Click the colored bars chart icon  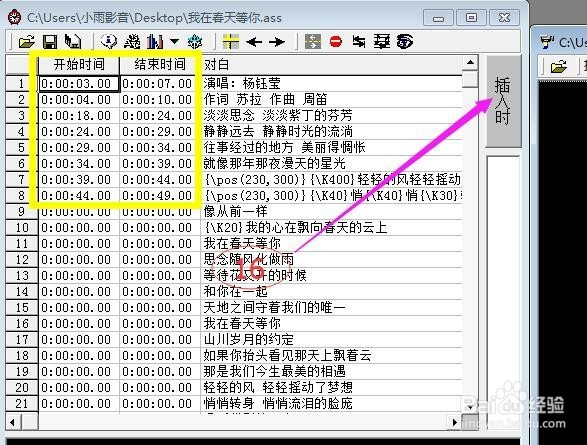[x=155, y=42]
